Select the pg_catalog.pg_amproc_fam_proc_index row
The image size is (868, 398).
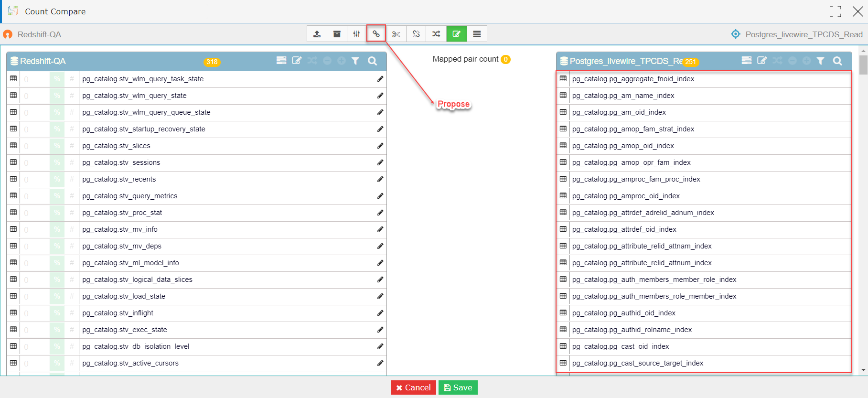[x=704, y=179]
